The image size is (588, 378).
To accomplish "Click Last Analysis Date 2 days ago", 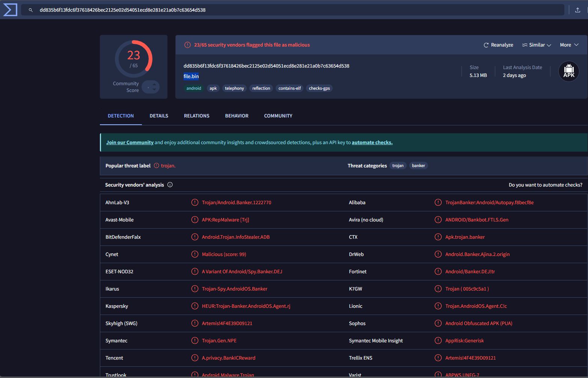I will 514,75.
